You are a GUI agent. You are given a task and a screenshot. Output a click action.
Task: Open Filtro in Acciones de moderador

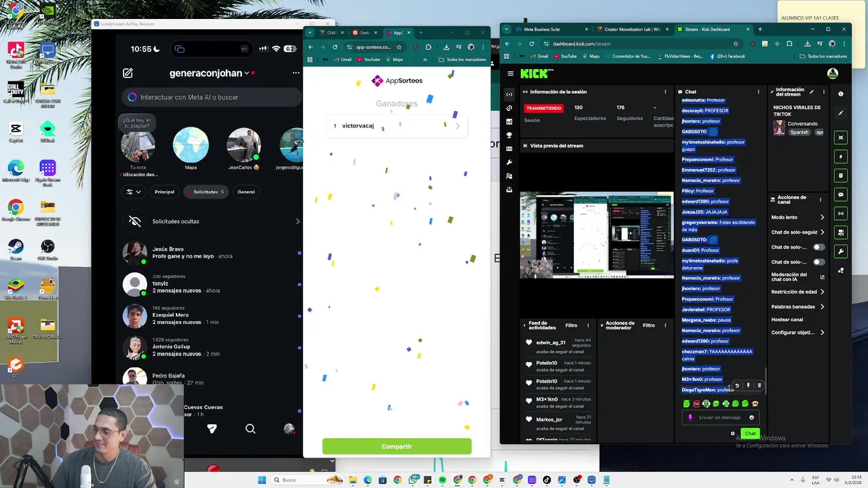click(x=649, y=325)
